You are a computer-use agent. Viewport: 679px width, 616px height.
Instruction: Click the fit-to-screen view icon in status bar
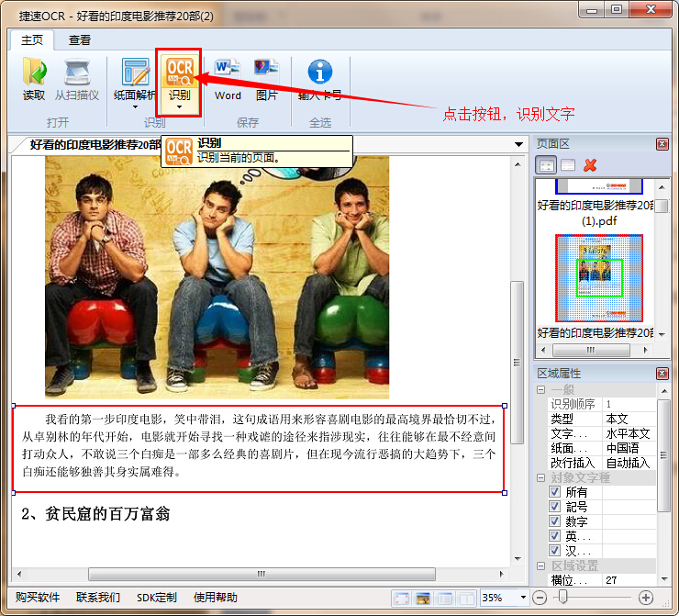[x=402, y=599]
